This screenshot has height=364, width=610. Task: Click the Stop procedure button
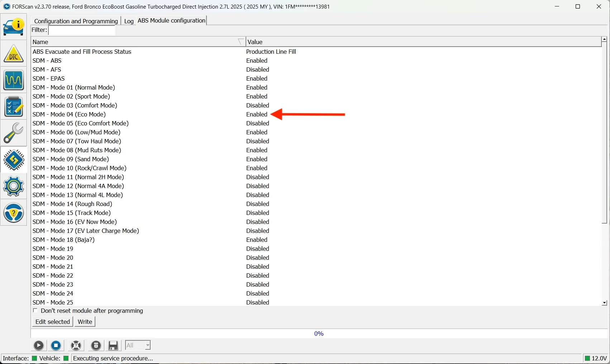(x=56, y=345)
